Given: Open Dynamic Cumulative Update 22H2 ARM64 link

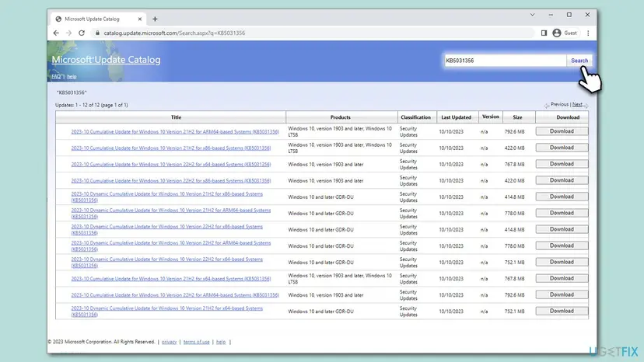Looking at the screenshot, I should pyautogui.click(x=171, y=246).
